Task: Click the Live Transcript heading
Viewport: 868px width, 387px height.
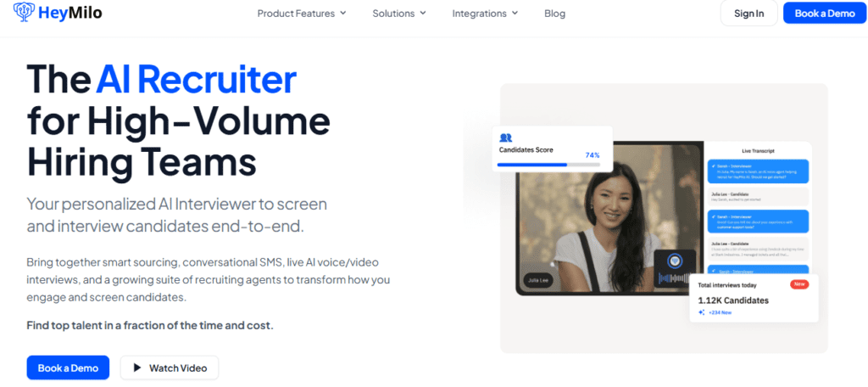Action: tap(758, 150)
